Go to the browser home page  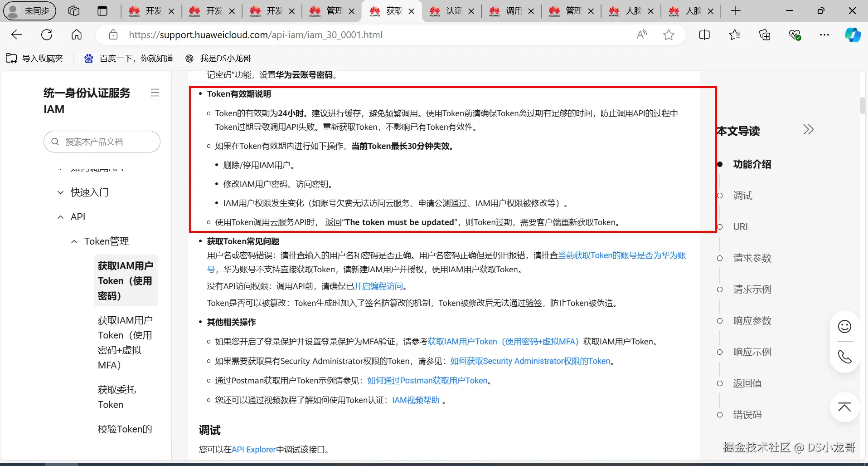[77, 35]
